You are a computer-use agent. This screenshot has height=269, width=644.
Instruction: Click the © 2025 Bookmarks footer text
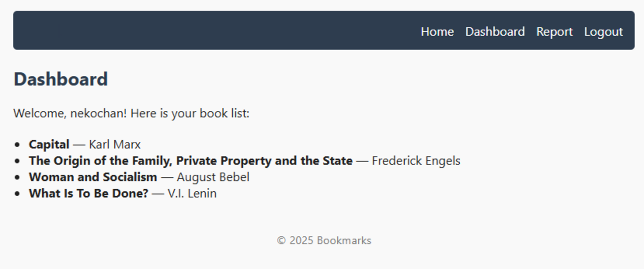(324, 241)
